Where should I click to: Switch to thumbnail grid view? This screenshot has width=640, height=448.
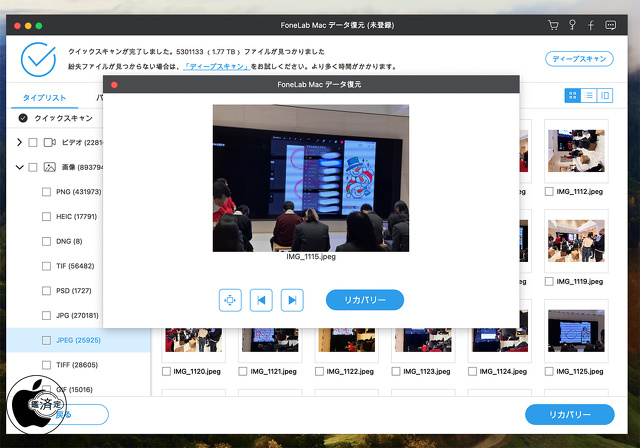573,95
